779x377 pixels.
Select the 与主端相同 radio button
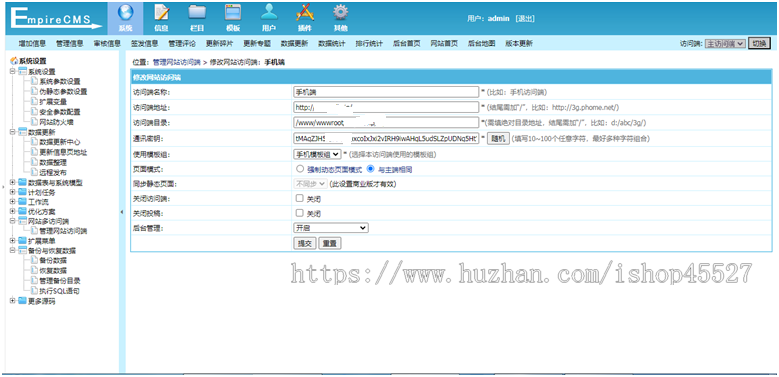coord(370,169)
